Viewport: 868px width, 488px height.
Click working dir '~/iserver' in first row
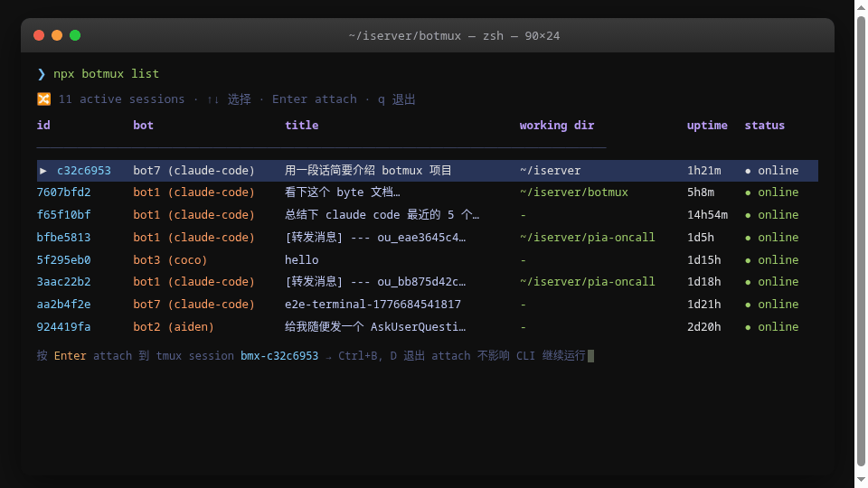(551, 171)
